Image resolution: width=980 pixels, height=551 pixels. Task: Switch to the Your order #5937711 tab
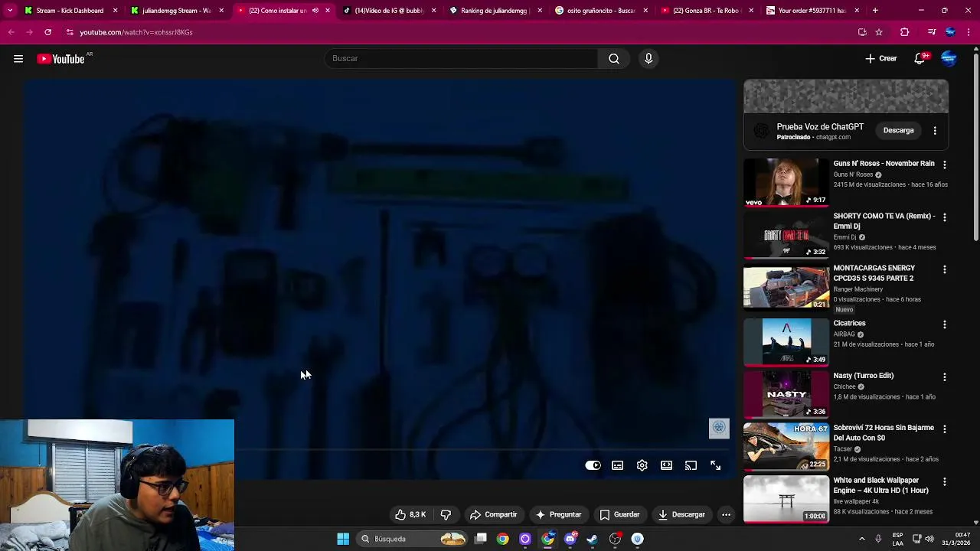click(x=812, y=11)
